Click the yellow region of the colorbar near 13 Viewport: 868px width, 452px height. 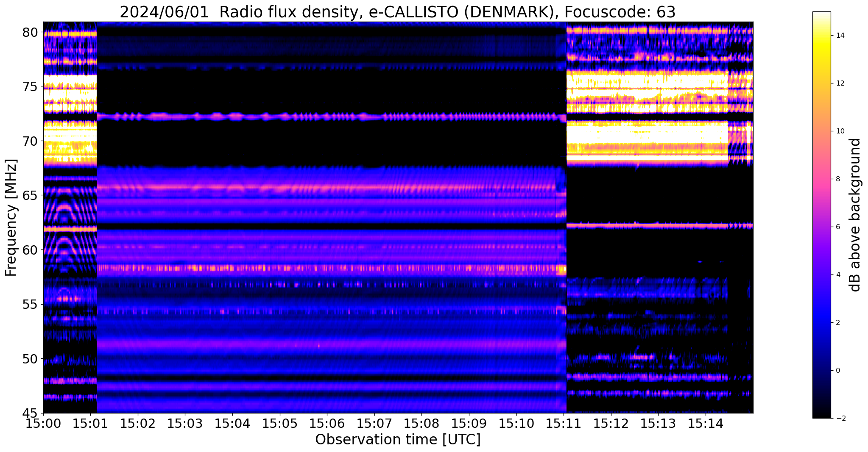821,59
